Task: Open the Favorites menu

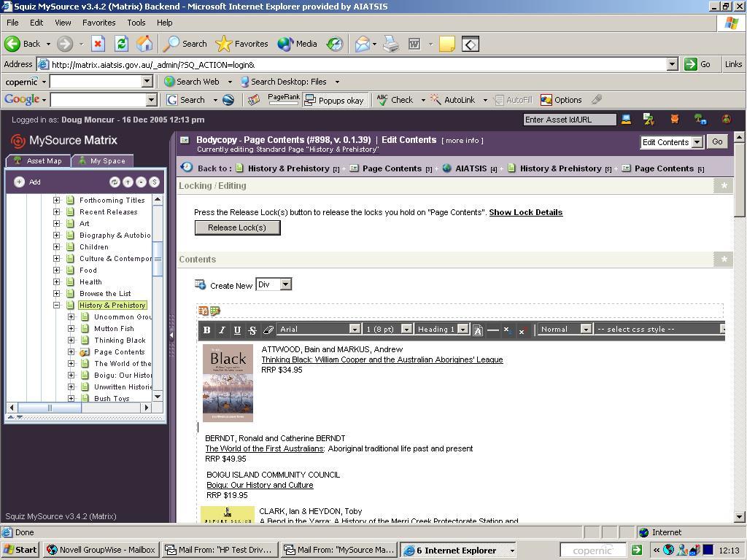Action: coord(98,23)
